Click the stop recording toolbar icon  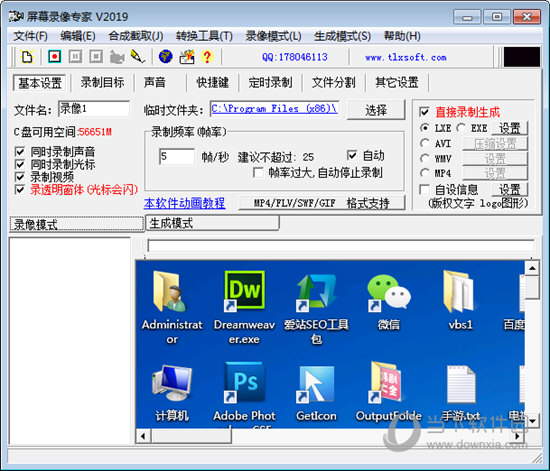(x=96, y=56)
